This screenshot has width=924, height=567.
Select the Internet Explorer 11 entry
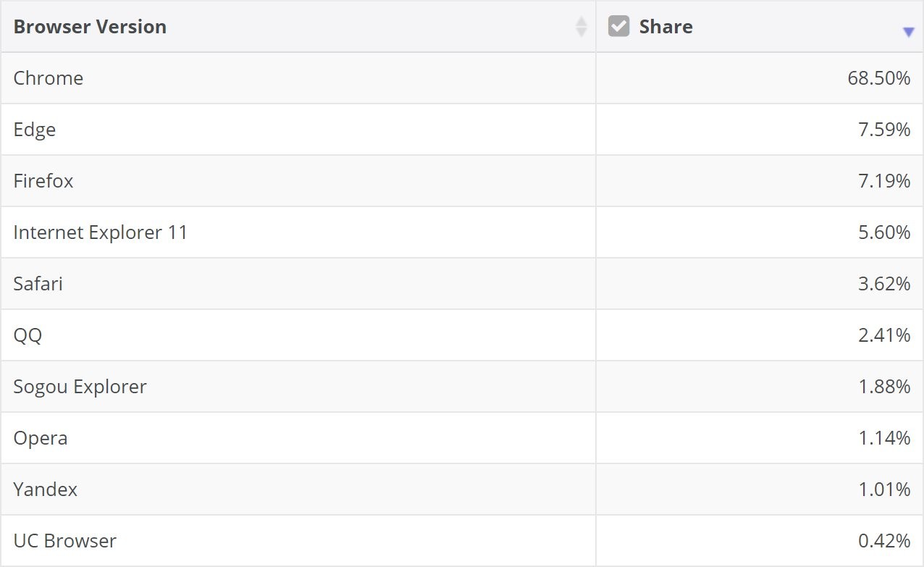100,232
